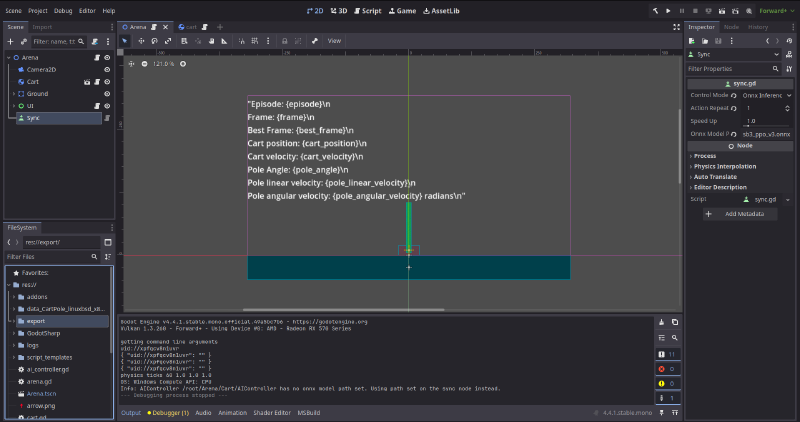Expand the addons folder in FileSystem
This screenshot has width=800, height=422.
[13, 297]
